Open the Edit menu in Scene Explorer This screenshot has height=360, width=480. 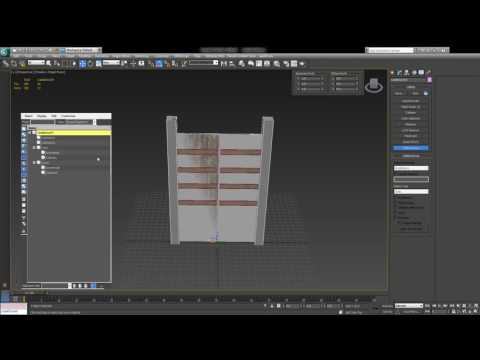point(54,116)
